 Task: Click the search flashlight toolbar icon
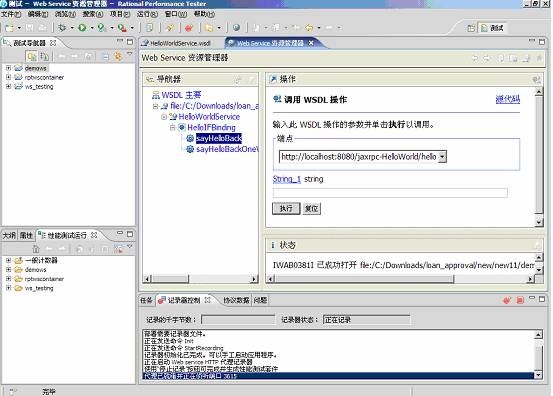170,28
